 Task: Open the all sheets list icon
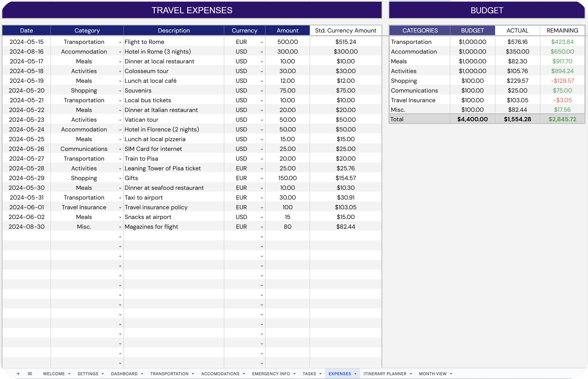30,374
